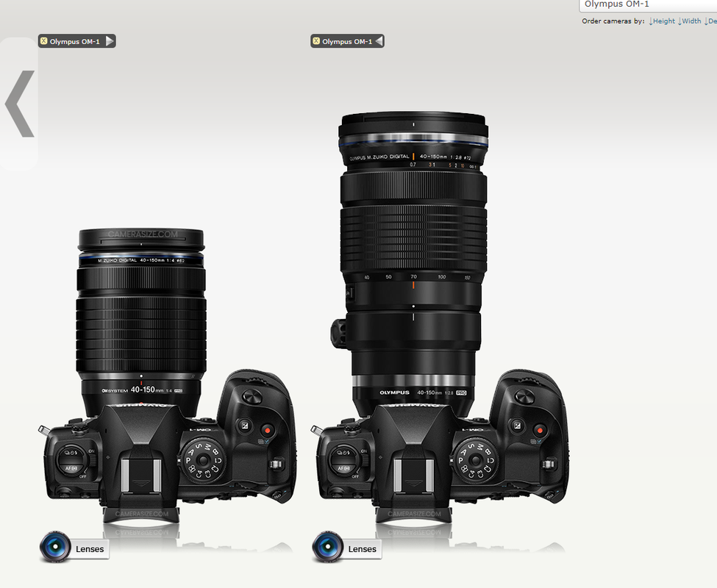
Task: Click the lens icon under the left camera
Action: [x=55, y=546]
